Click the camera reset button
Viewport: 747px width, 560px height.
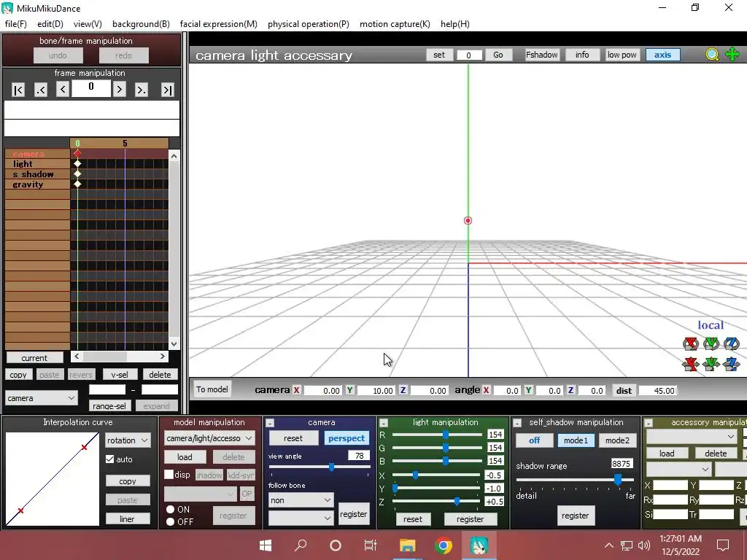pos(293,438)
